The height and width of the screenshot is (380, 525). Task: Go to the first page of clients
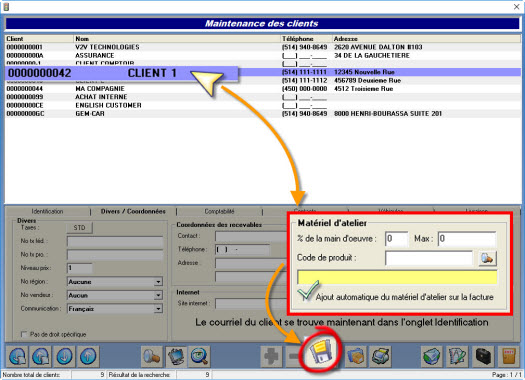click(17, 357)
